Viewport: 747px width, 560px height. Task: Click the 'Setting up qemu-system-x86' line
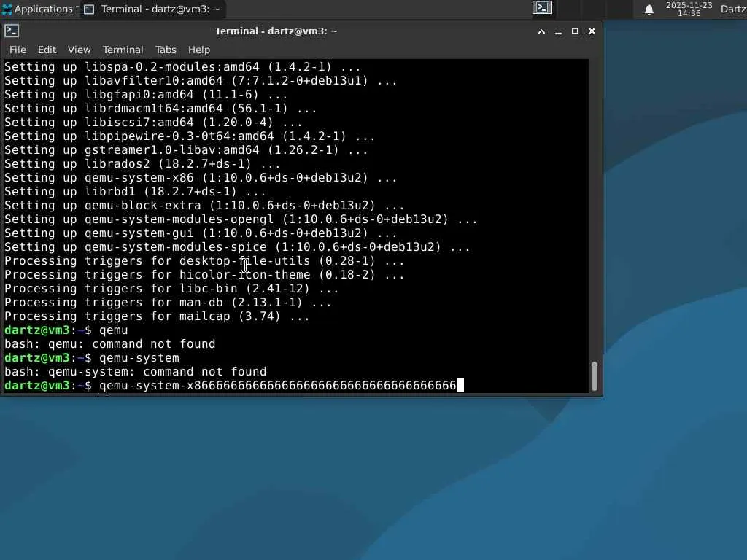coord(201,178)
